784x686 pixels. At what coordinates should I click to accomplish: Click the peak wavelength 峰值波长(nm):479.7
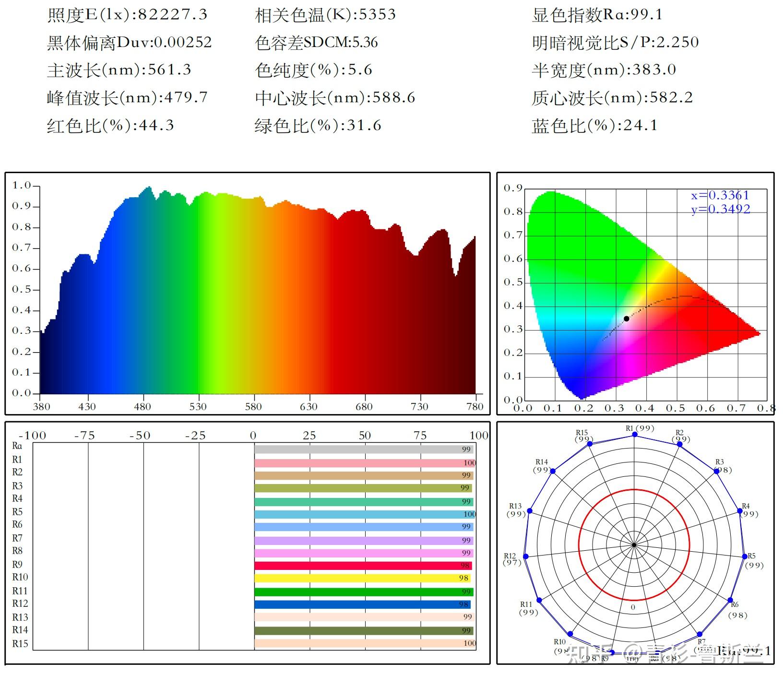pyautogui.click(x=128, y=98)
